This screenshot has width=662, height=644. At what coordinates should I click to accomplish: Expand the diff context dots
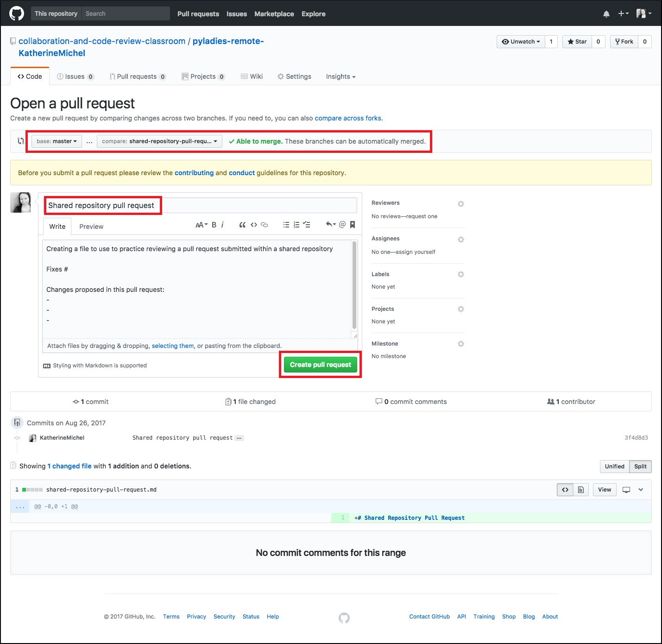tap(20, 507)
